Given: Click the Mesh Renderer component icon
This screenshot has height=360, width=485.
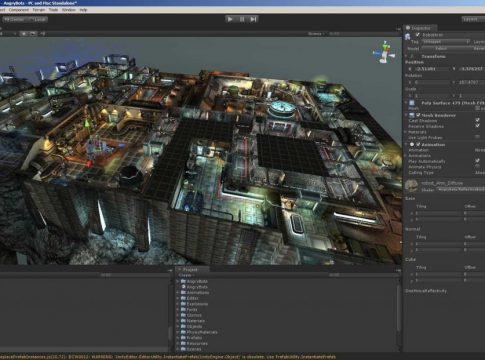Looking at the screenshot, I should tap(412, 115).
